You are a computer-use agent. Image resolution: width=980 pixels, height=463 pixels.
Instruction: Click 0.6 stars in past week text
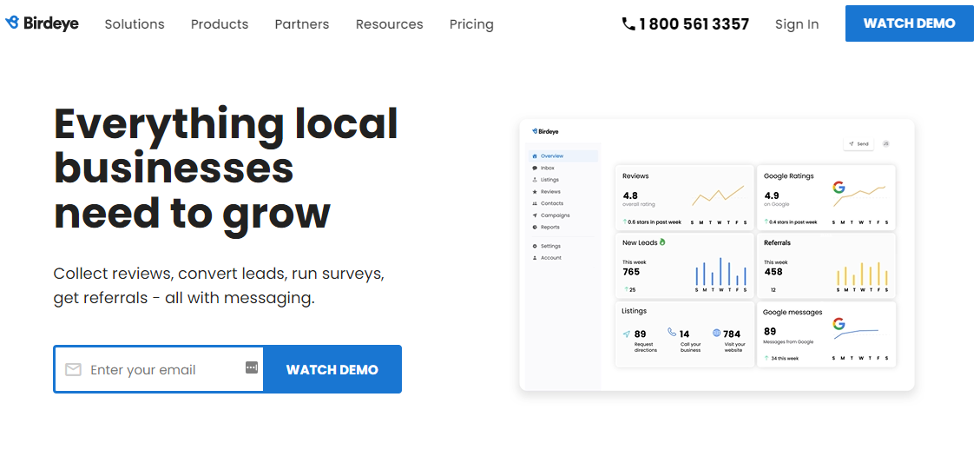click(x=653, y=222)
